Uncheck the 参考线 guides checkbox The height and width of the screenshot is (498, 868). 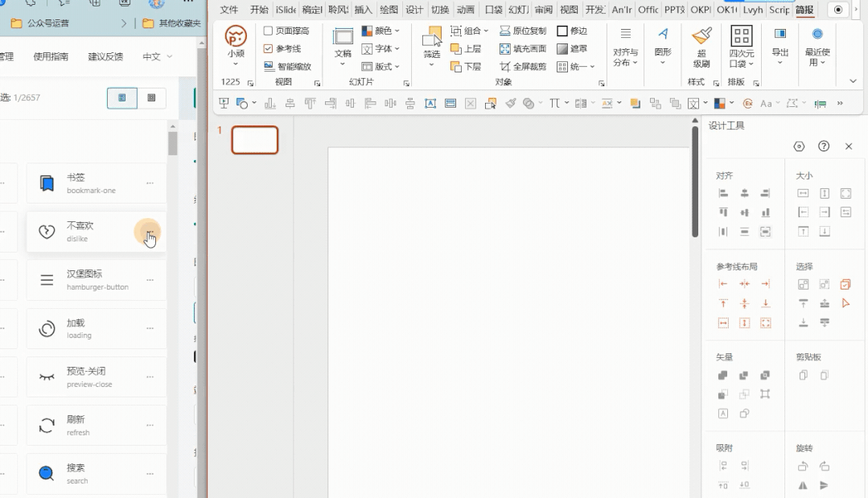pyautogui.click(x=269, y=49)
